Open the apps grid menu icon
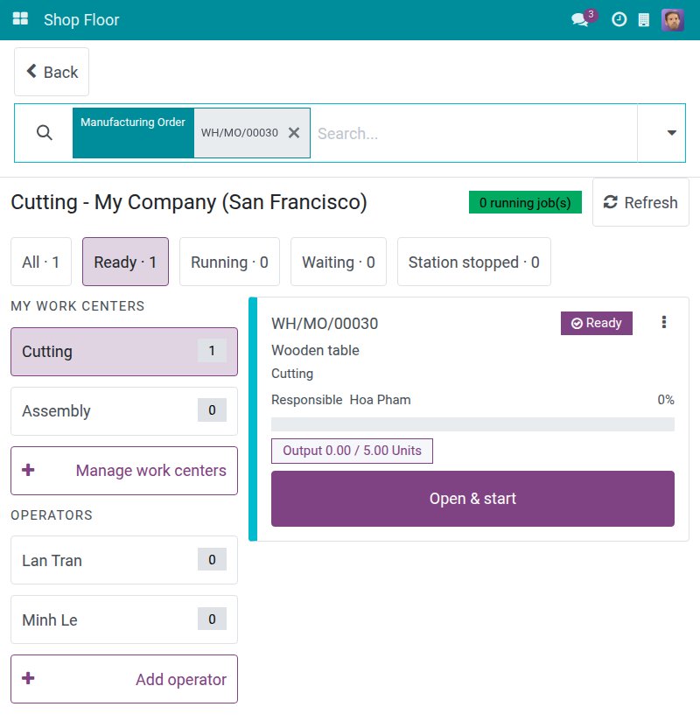The image size is (700, 728). click(x=20, y=19)
